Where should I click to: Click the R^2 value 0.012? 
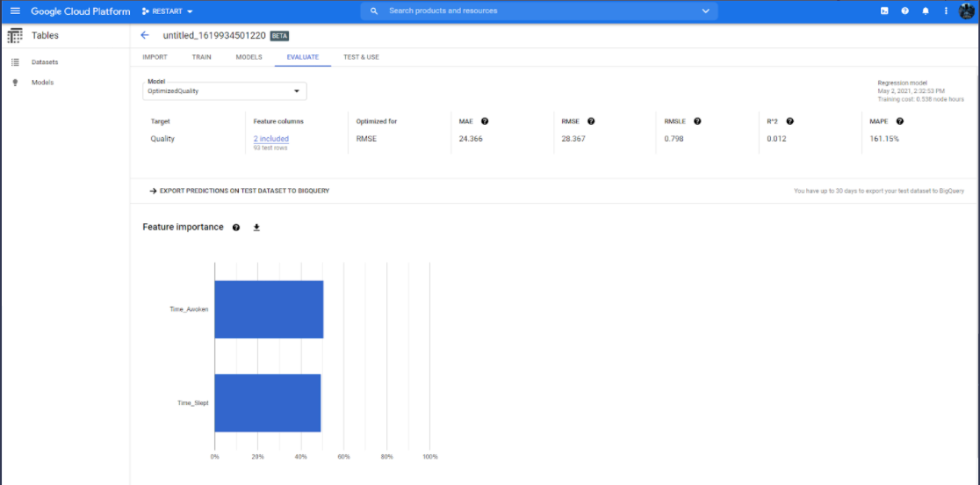[776, 139]
